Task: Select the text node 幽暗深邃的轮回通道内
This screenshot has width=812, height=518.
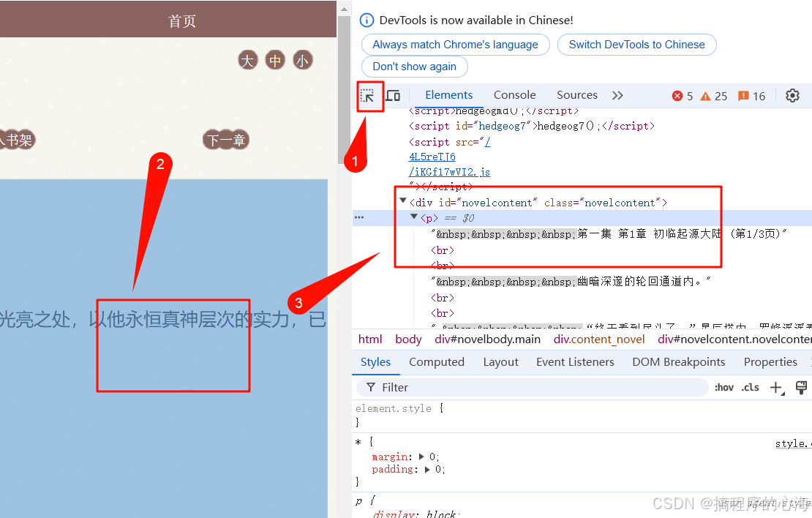Action: (x=571, y=281)
